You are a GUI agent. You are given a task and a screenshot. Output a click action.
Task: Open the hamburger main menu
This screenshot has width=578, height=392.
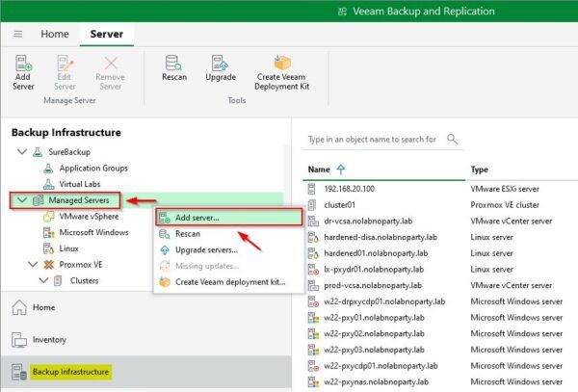17,34
